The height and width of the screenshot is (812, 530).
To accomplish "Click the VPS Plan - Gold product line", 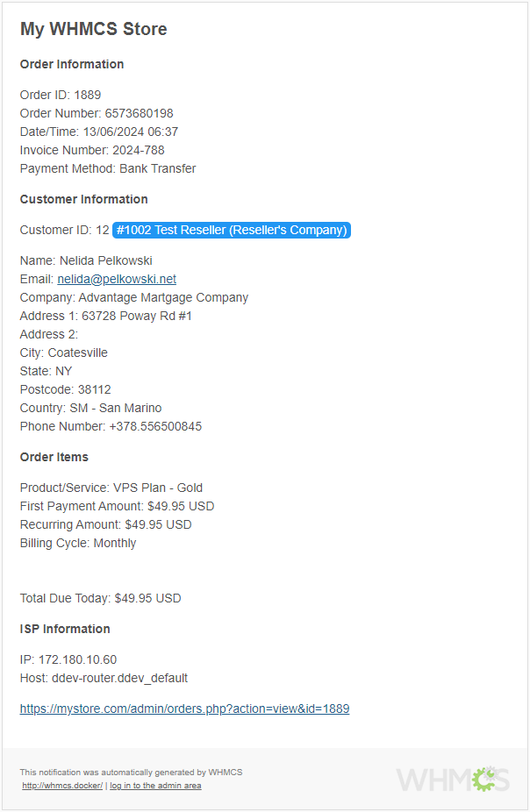I will 111,488.
